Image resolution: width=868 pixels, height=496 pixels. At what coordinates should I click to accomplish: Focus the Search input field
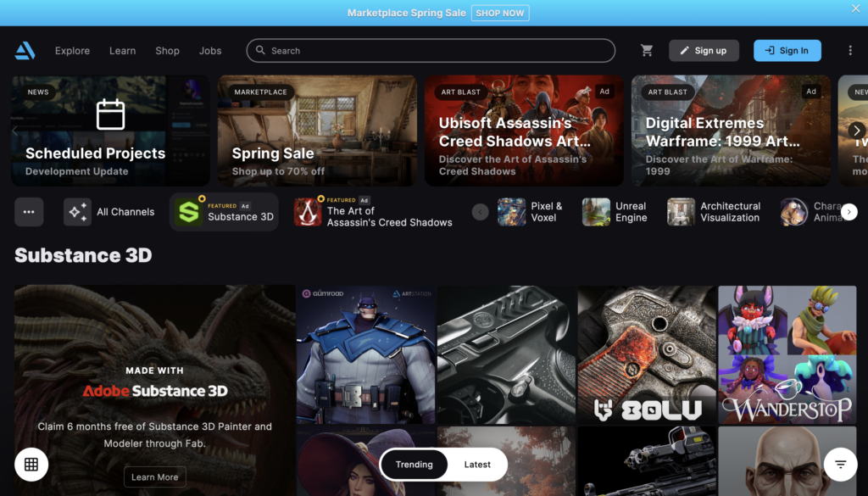coord(431,50)
